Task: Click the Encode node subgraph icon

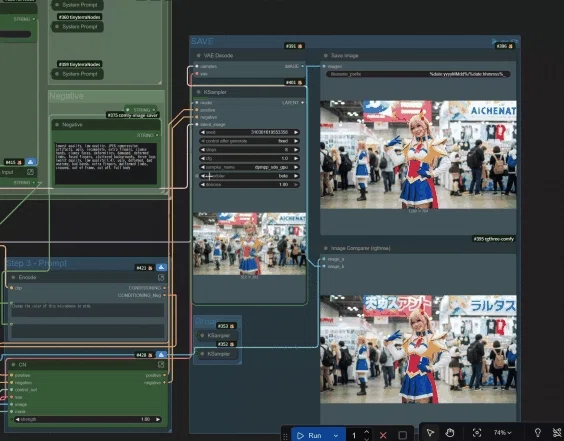Action: [161, 277]
